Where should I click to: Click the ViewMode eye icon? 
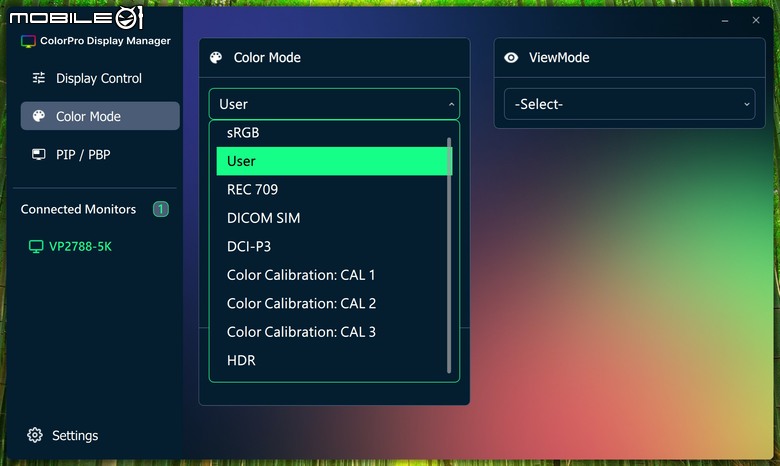tap(511, 58)
